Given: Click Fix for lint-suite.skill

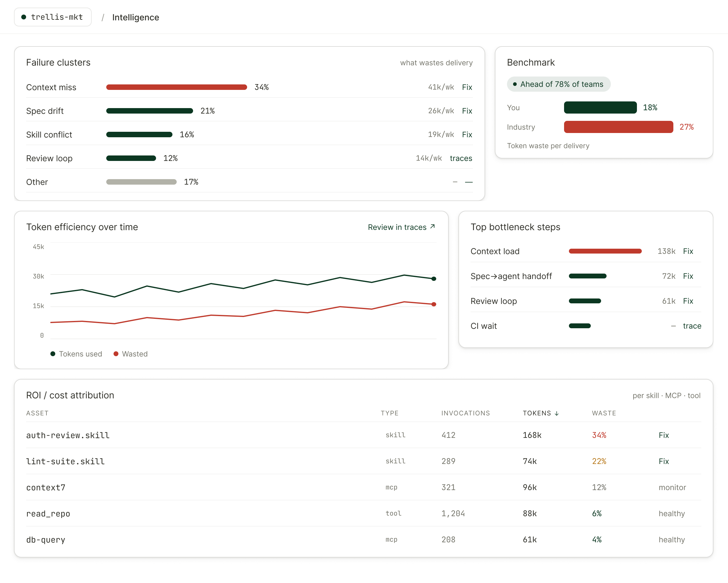Looking at the screenshot, I should [x=664, y=461].
